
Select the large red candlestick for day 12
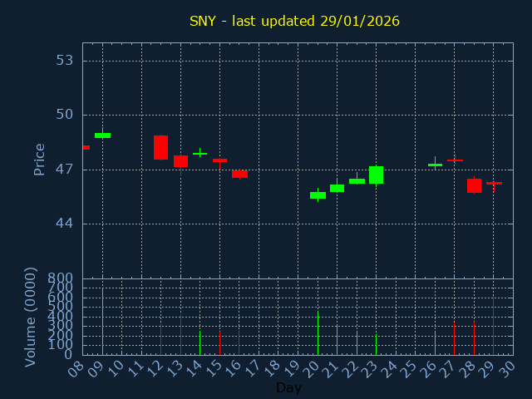(x=160, y=148)
